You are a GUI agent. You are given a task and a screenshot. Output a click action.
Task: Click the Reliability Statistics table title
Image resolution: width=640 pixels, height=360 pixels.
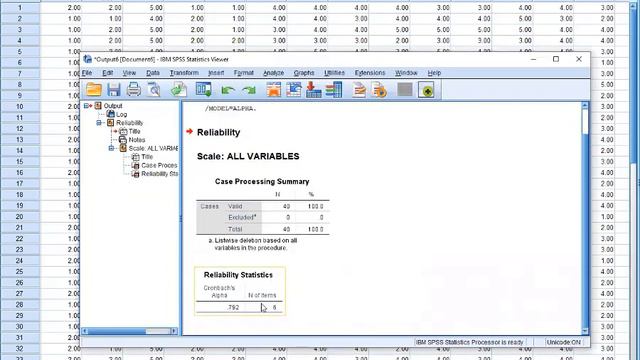pos(238,275)
